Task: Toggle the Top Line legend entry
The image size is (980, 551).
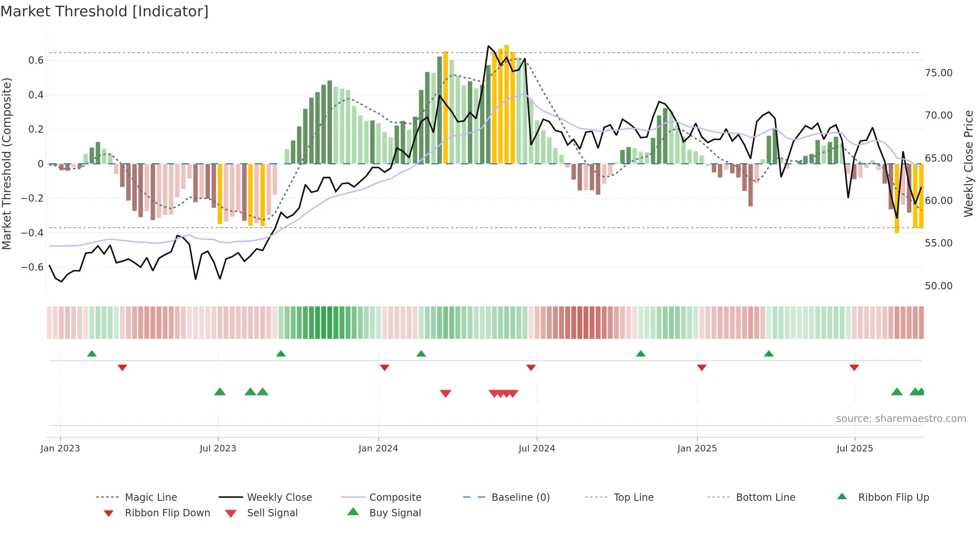Action: click(619, 497)
